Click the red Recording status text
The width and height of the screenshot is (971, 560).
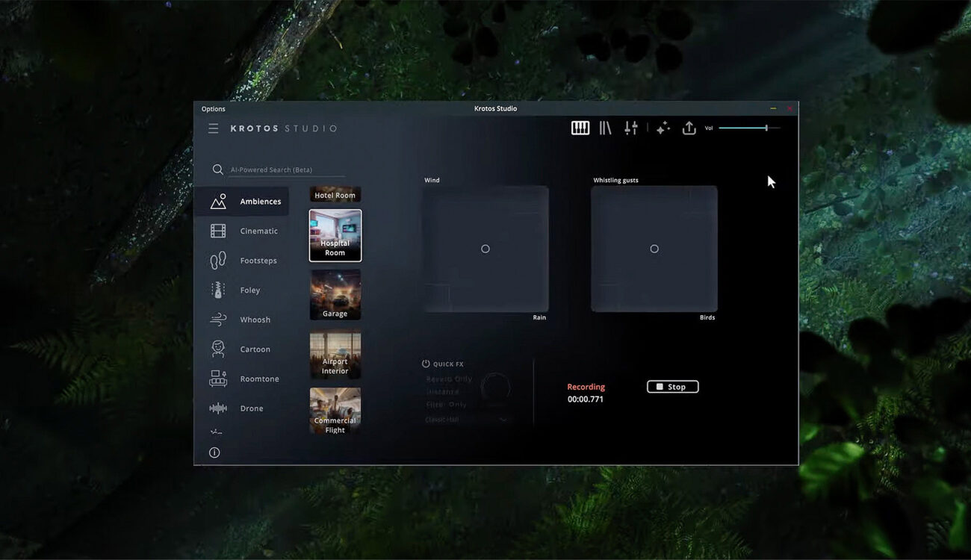[x=586, y=387]
